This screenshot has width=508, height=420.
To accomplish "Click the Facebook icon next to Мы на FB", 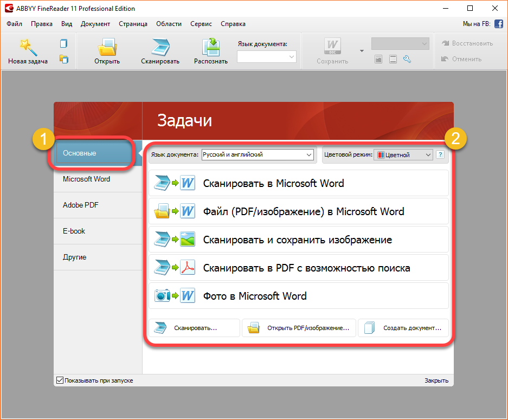I will coord(499,24).
